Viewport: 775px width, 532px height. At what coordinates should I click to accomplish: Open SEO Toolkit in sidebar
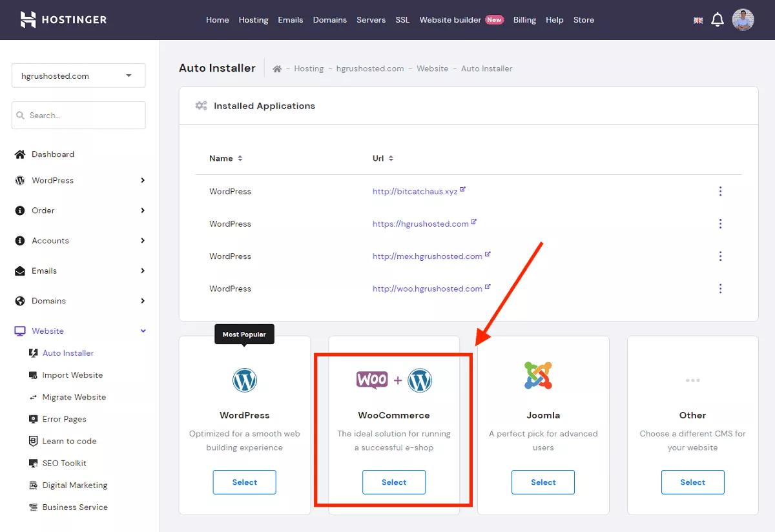tap(64, 463)
